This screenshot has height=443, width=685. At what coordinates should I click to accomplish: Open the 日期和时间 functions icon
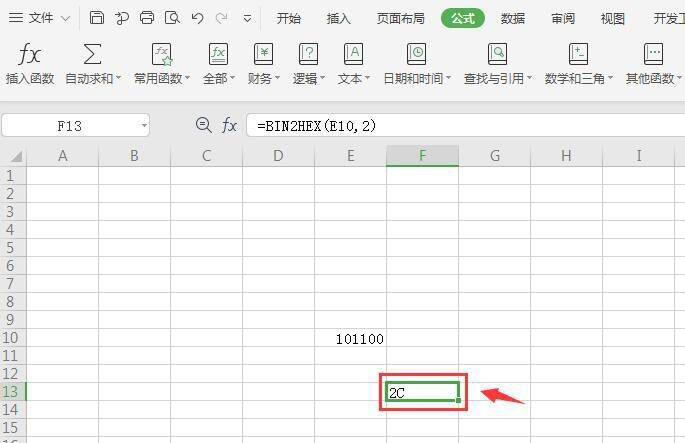pyautogui.click(x=416, y=54)
